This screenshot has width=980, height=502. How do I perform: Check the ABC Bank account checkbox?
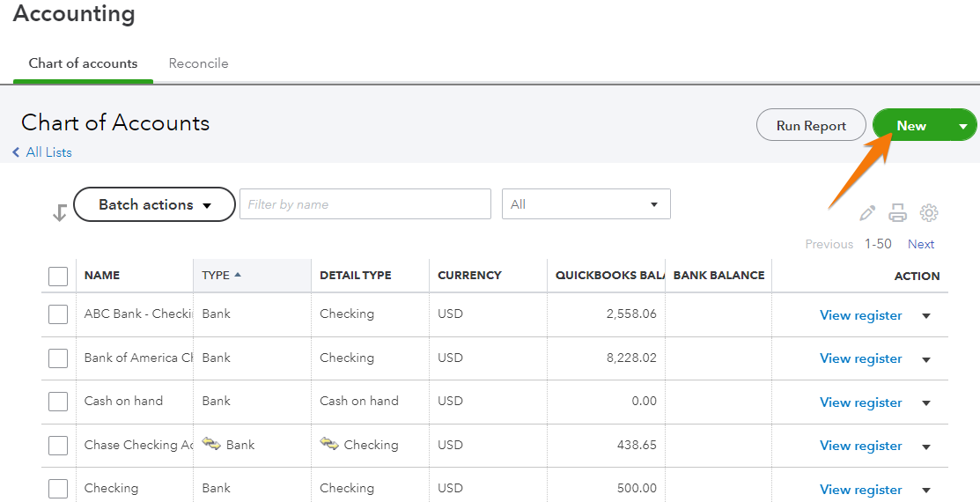pos(58,314)
